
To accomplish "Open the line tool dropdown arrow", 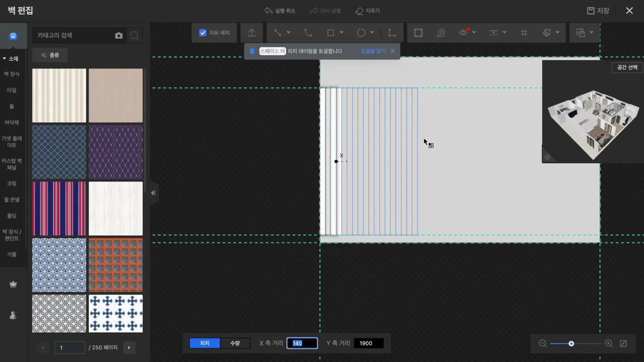I will pyautogui.click(x=288, y=32).
